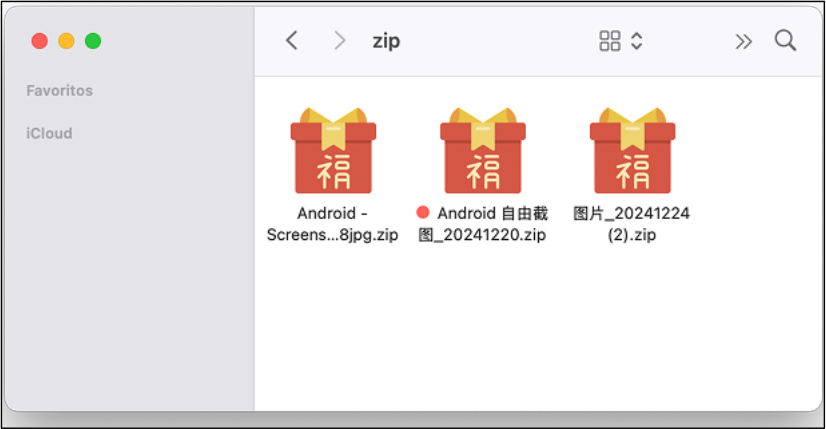The width and height of the screenshot is (826, 429).
Task: Show more toolbar items with double chevron
Action: click(743, 41)
